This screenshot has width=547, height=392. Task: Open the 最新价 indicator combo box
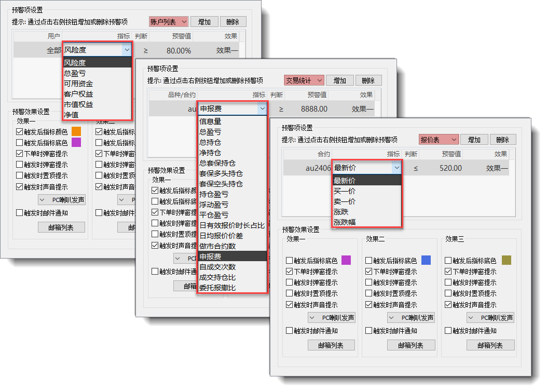pos(367,168)
